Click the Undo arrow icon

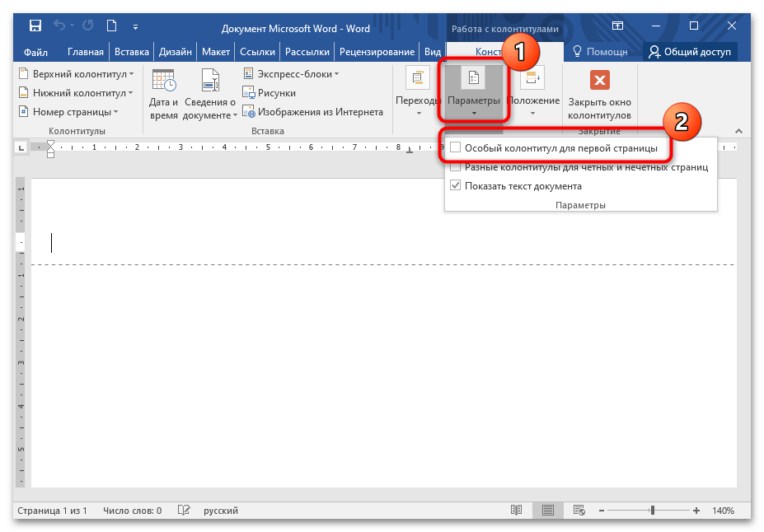point(59,28)
